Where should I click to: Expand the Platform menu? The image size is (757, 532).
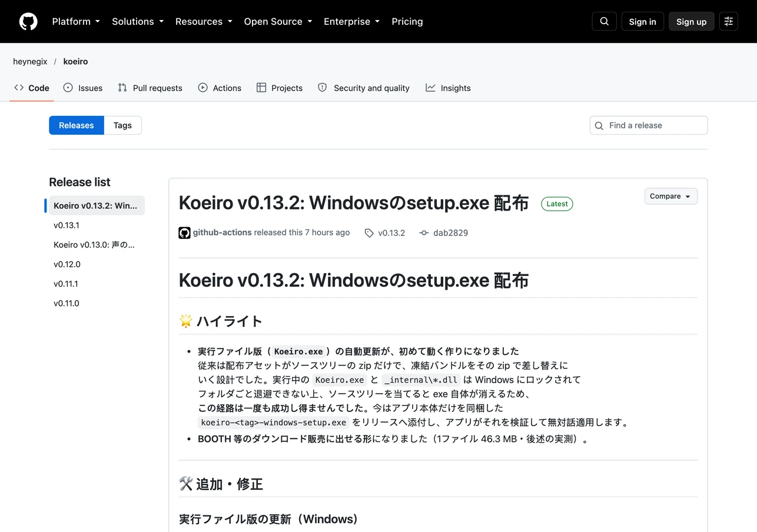[x=76, y=21]
